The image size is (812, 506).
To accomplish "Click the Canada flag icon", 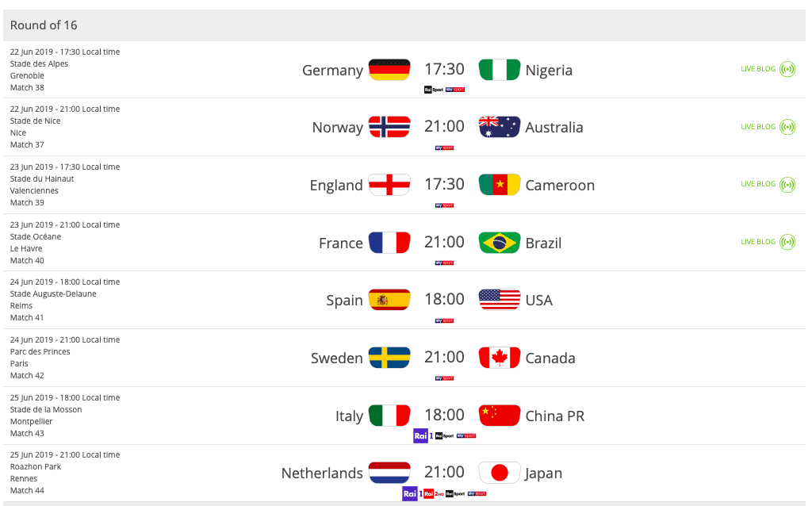I will (500, 358).
